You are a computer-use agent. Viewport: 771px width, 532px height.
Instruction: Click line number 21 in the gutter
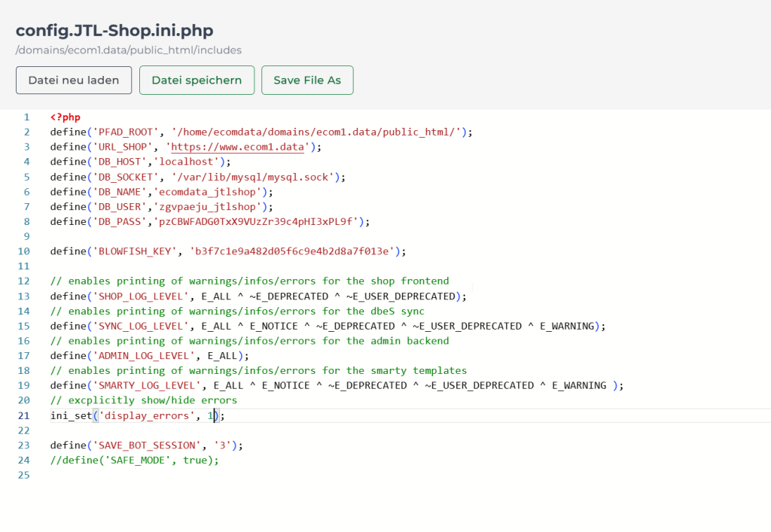point(26,415)
